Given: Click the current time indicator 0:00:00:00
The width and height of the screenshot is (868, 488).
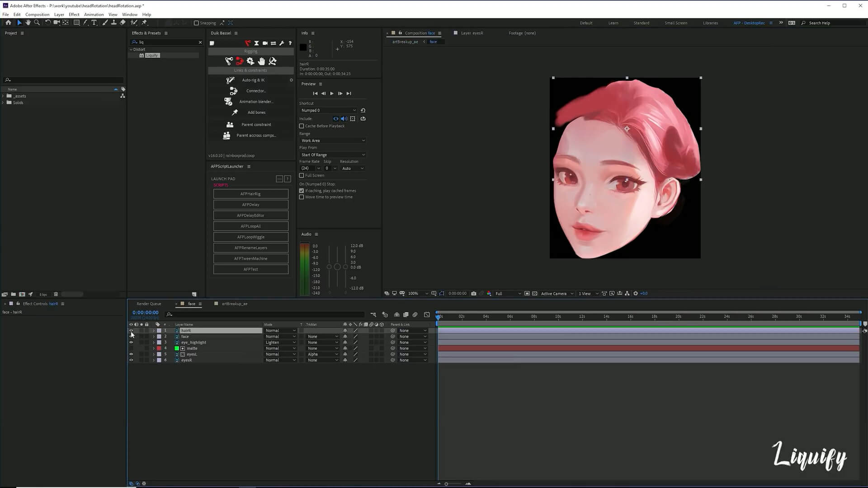Looking at the screenshot, I should pyautogui.click(x=146, y=313).
